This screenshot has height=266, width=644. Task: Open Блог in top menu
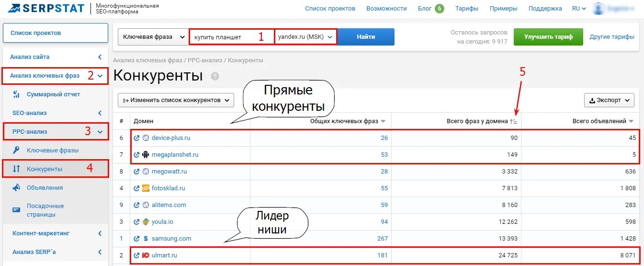click(x=425, y=9)
